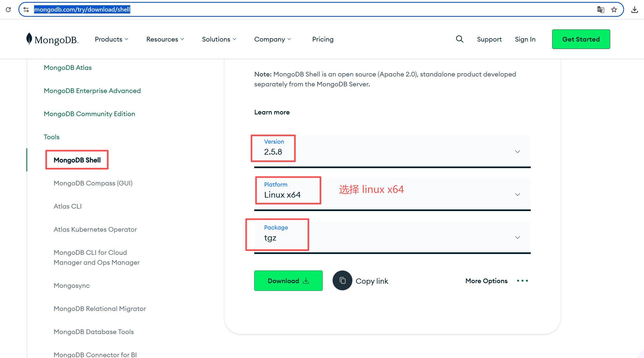Go to MongoDB Community Edition link
Screen dimensions: 644x358
coord(89,114)
